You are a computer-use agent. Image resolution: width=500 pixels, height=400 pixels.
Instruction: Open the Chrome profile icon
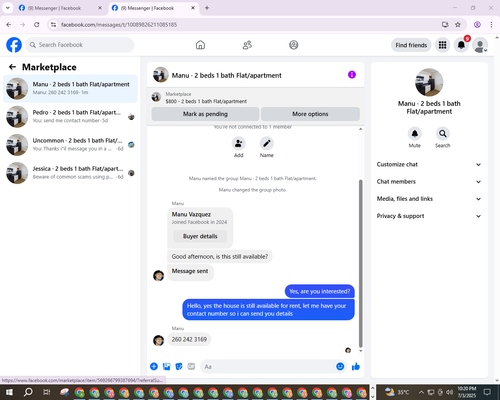[x=477, y=25]
